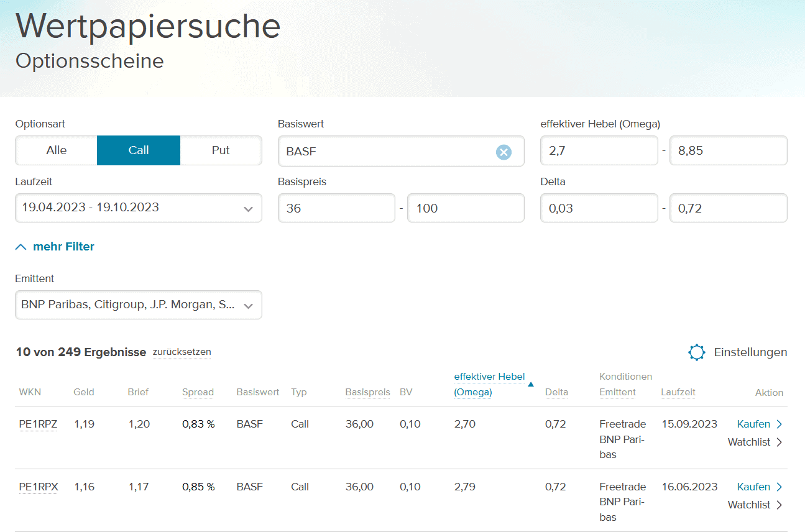Sort results by the Geld column
Viewport: 805px width, 532px height.
[84, 392]
